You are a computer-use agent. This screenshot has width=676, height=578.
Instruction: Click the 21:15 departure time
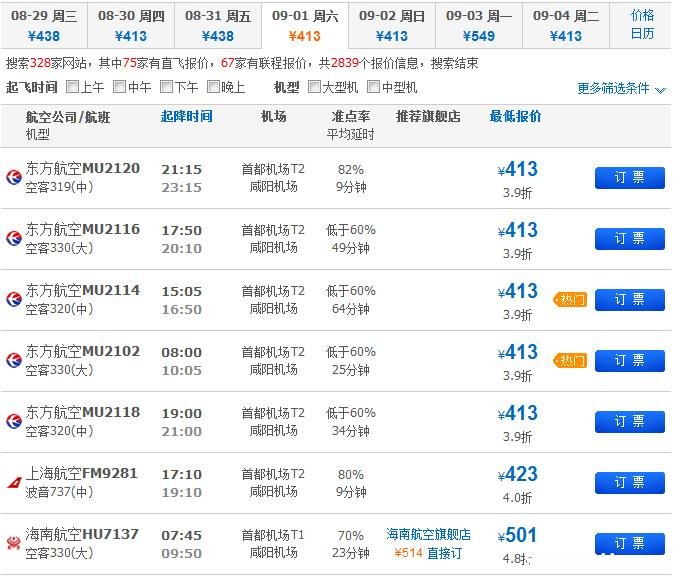tap(182, 169)
